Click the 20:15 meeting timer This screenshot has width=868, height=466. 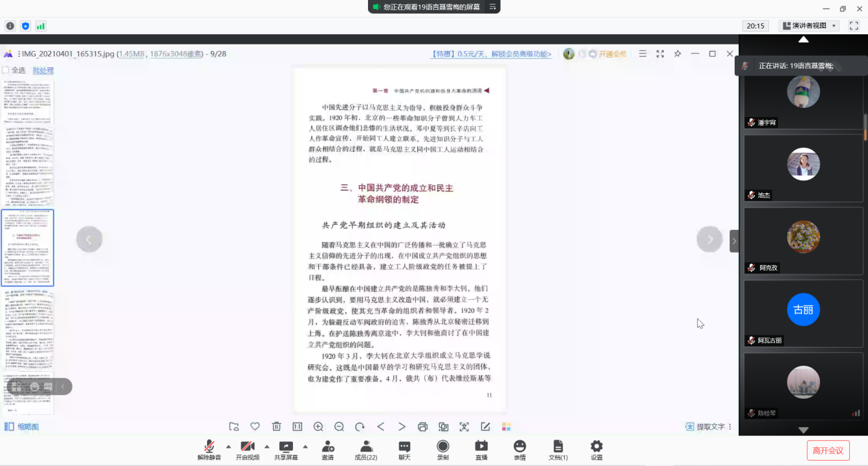point(755,26)
